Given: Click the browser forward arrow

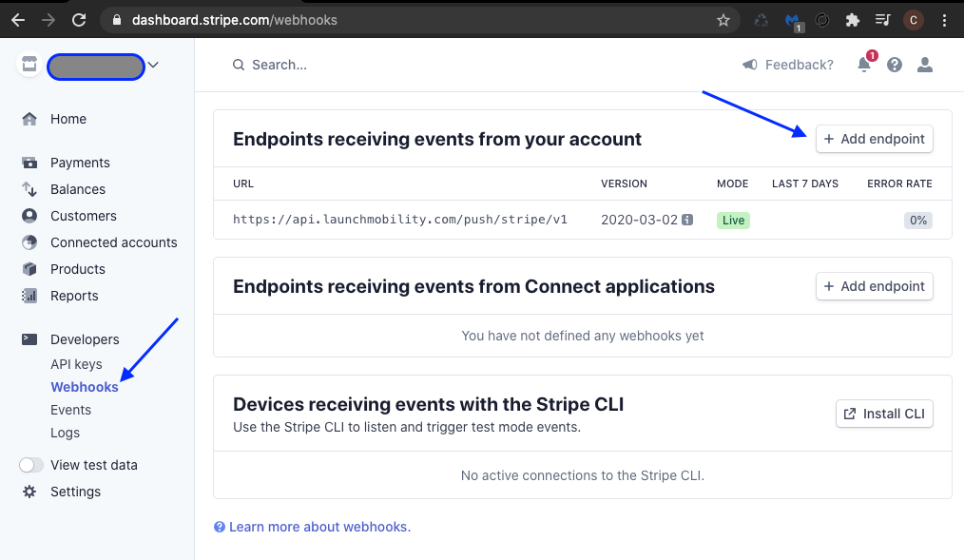Looking at the screenshot, I should (48, 20).
